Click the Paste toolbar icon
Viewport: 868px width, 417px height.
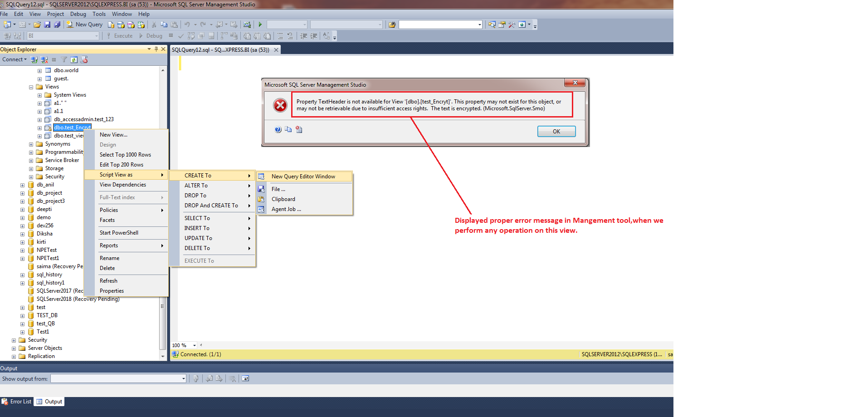pyautogui.click(x=174, y=25)
